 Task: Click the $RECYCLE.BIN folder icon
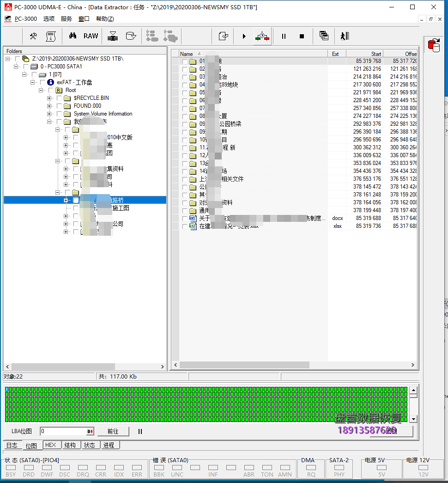(67, 98)
